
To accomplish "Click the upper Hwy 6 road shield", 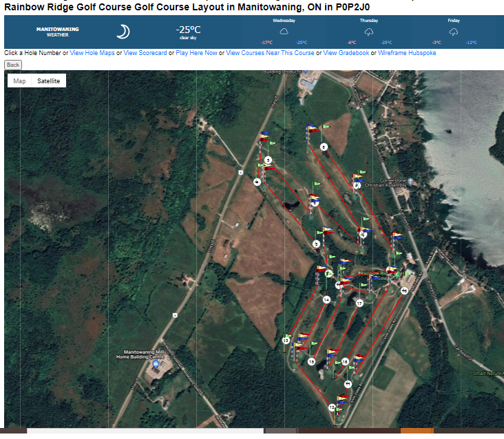I will pos(241,173).
